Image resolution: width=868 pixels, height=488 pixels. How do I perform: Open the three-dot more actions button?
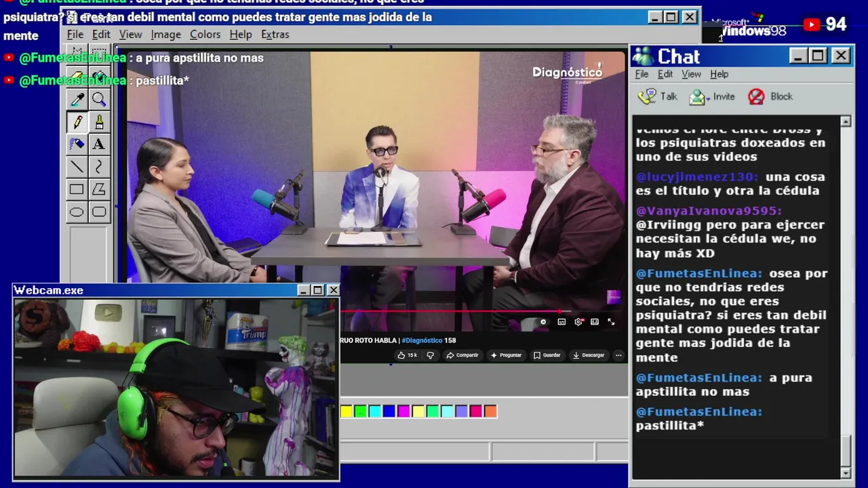pos(618,355)
